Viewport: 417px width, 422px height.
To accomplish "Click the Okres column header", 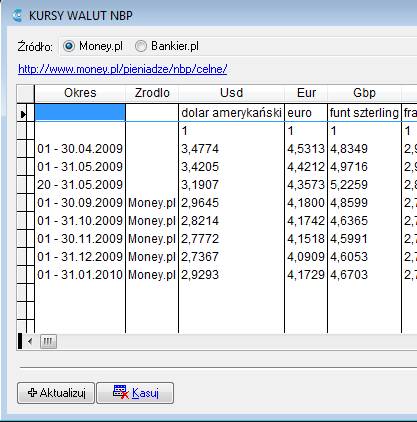I will point(80,93).
